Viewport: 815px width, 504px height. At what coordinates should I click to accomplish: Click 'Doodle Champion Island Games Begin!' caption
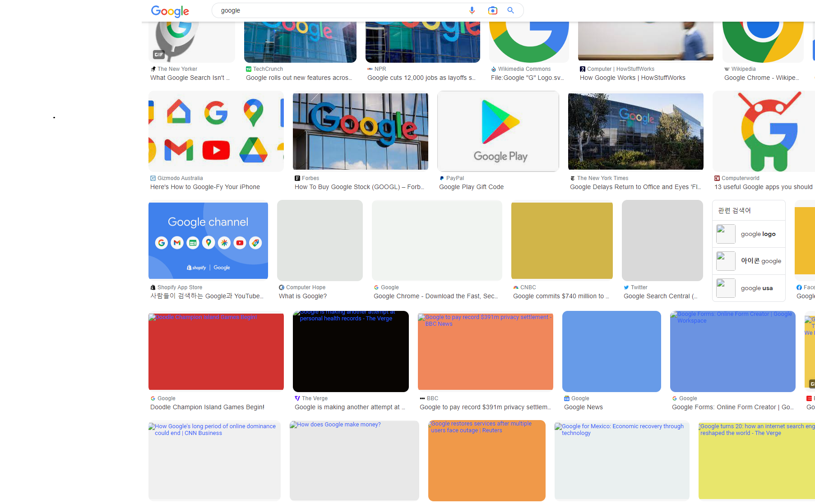pos(208,407)
